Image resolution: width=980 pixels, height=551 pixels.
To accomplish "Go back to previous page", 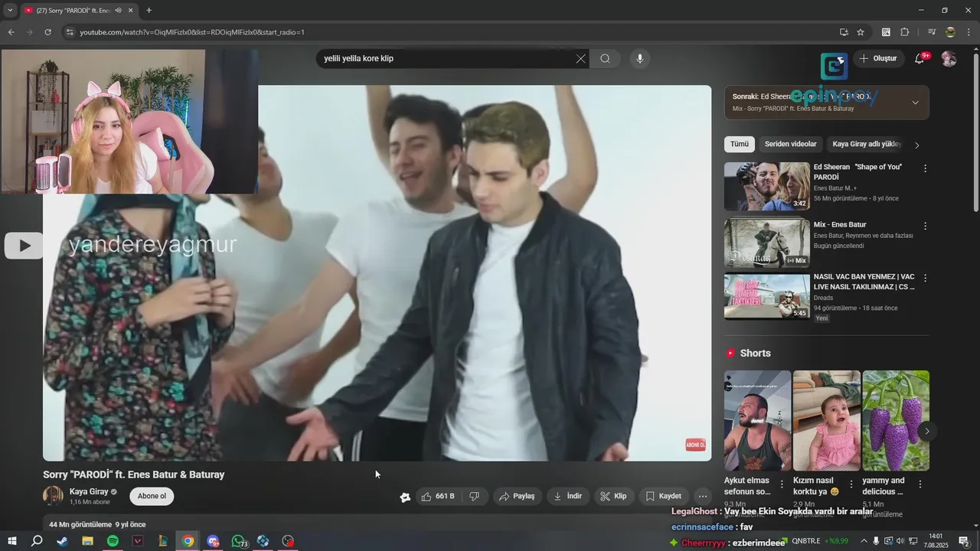I will coord(11,32).
